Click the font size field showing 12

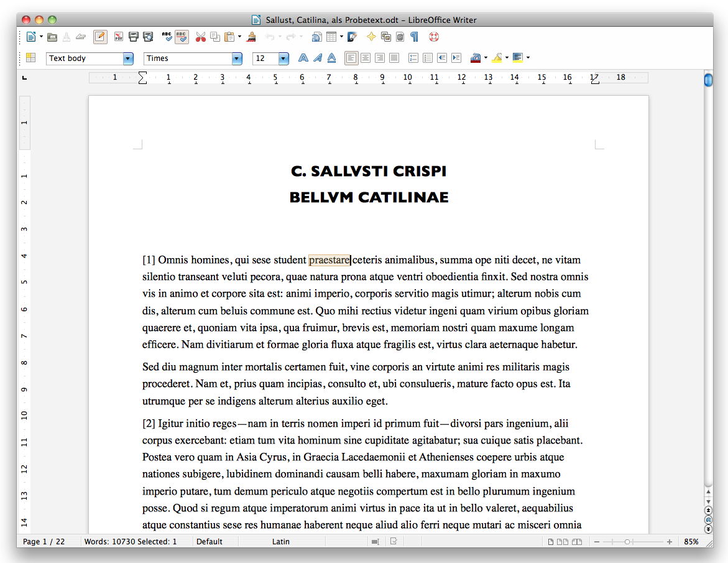tap(265, 58)
